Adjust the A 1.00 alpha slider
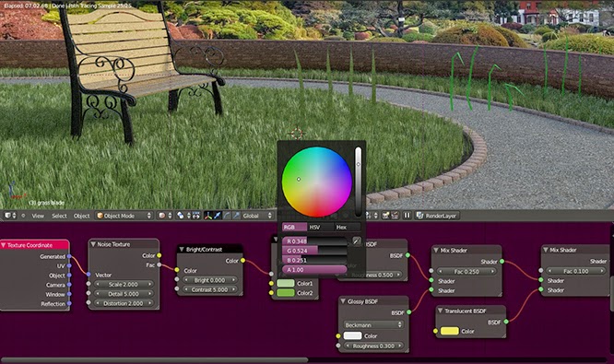This screenshot has width=614, height=364. [314, 270]
